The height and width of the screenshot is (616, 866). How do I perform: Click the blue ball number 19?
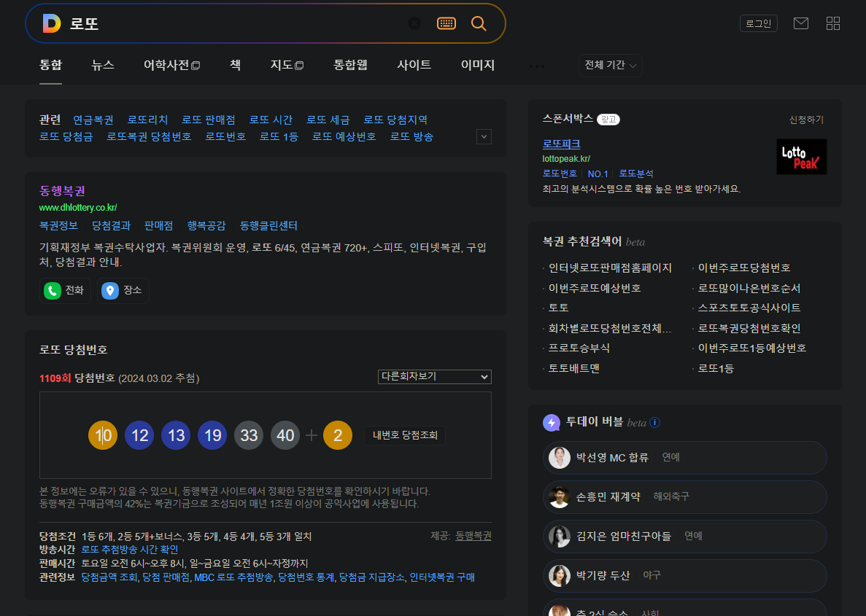pyautogui.click(x=212, y=435)
